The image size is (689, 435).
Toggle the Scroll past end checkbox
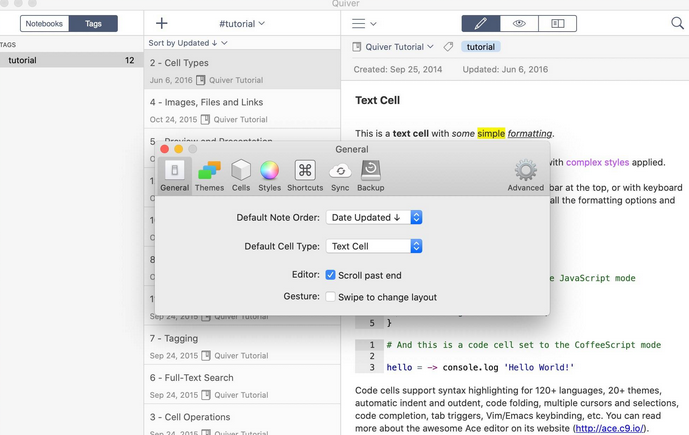click(x=330, y=275)
